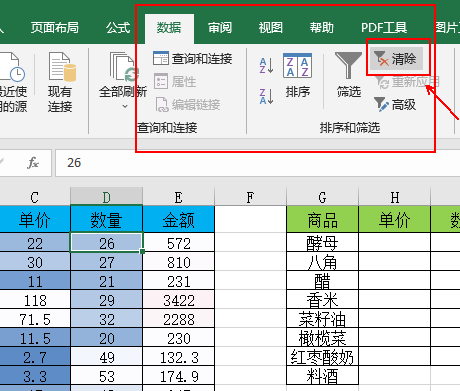
Task: Click the green 单价 header cell
Action: coord(394,220)
